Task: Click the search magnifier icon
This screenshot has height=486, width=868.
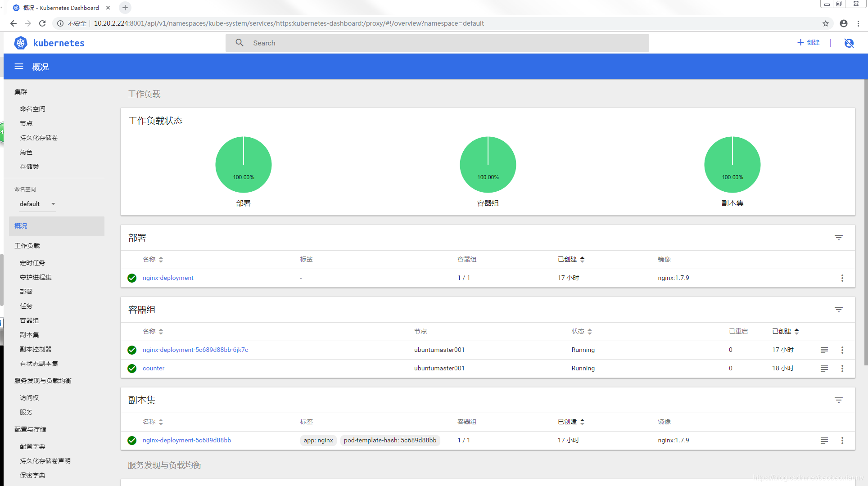Action: (240, 43)
